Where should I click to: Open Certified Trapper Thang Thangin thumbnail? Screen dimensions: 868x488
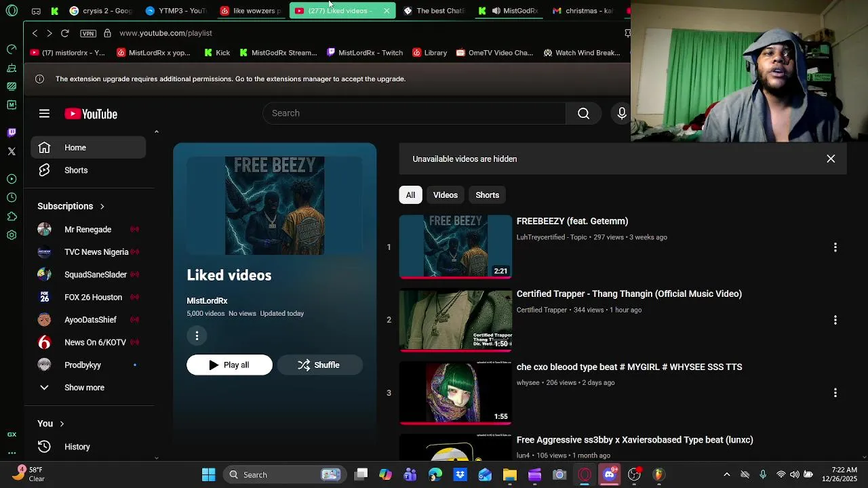coord(456,320)
